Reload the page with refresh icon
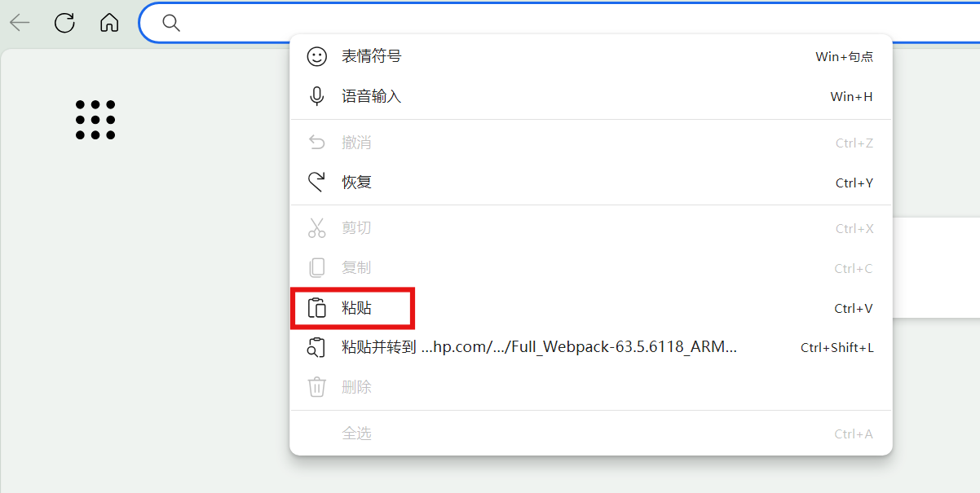Image resolution: width=980 pixels, height=493 pixels. point(64,23)
